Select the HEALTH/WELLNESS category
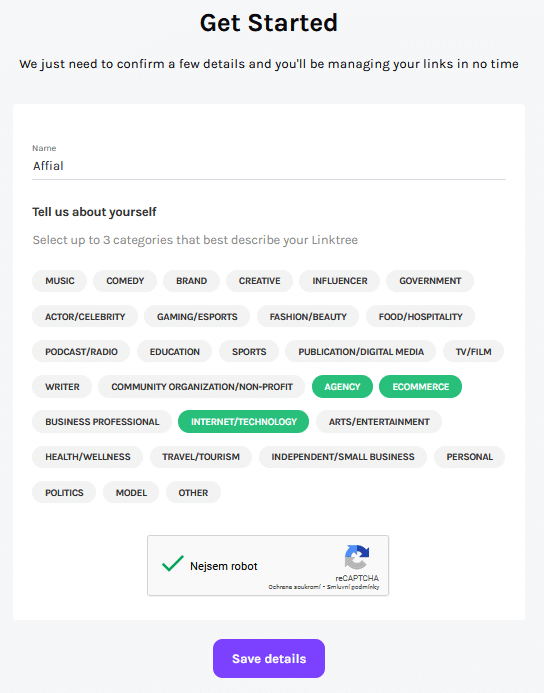The image size is (544, 693). point(87,457)
